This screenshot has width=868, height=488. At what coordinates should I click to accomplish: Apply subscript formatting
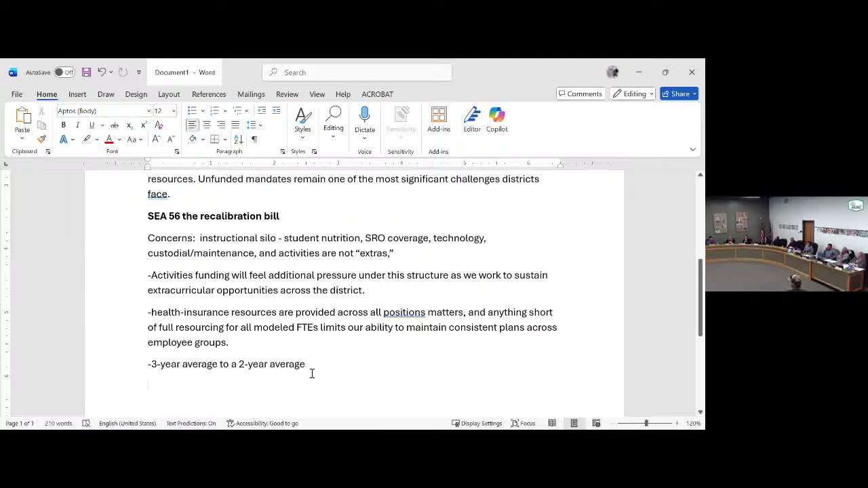129,125
